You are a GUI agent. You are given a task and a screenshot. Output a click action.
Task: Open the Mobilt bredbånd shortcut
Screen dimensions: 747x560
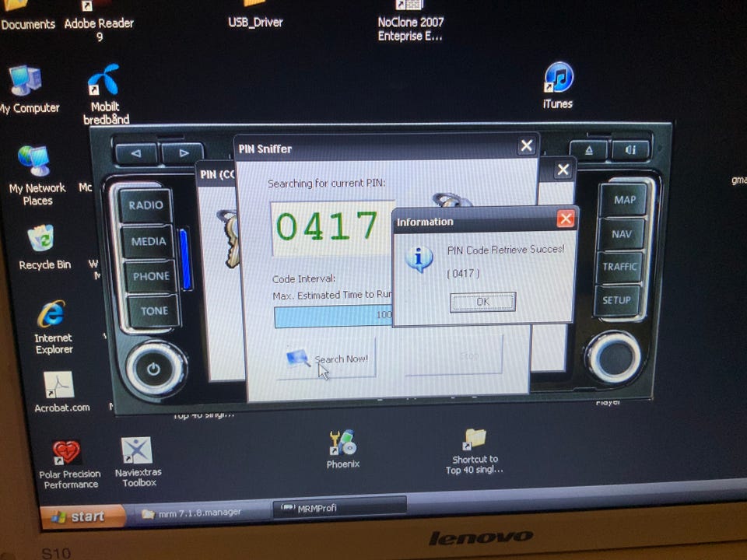click(x=106, y=94)
